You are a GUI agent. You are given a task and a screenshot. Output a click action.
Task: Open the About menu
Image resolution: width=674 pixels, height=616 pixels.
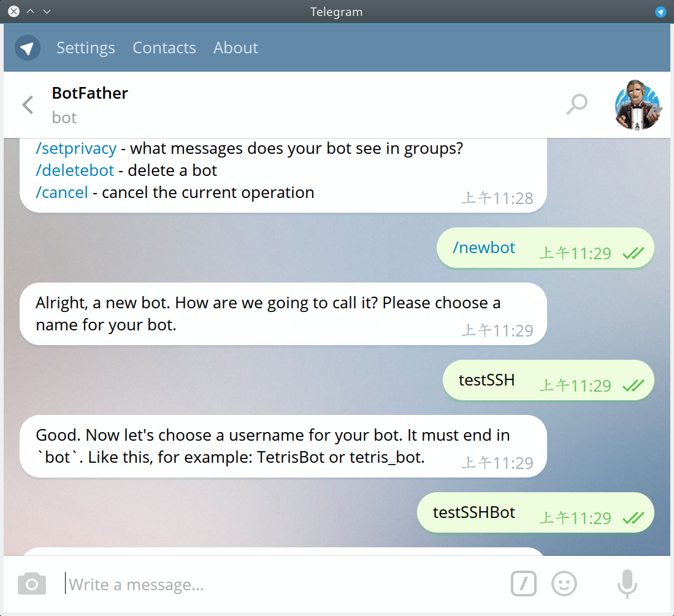pyautogui.click(x=236, y=48)
